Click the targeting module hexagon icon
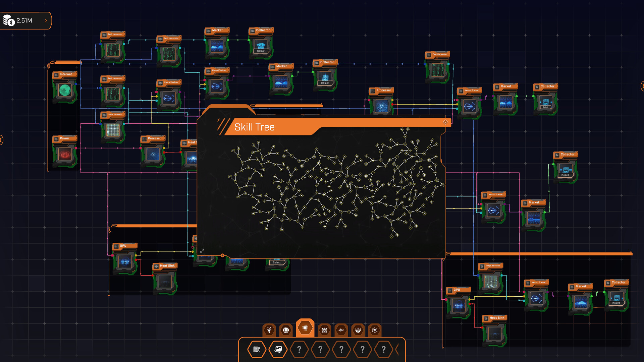The height and width of the screenshot is (362, 644). click(x=324, y=329)
